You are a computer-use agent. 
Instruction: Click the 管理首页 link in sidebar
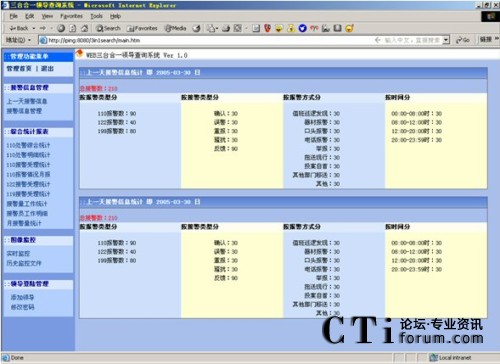click(x=19, y=69)
